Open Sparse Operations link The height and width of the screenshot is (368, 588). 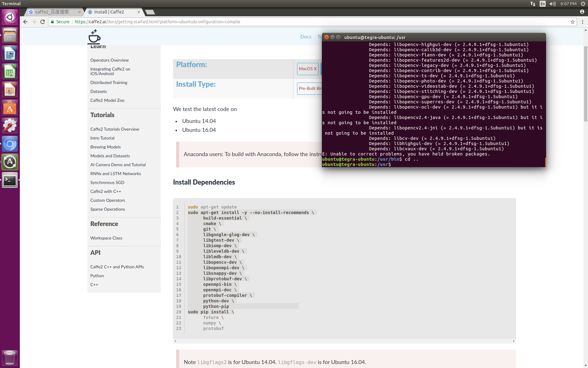pos(107,209)
